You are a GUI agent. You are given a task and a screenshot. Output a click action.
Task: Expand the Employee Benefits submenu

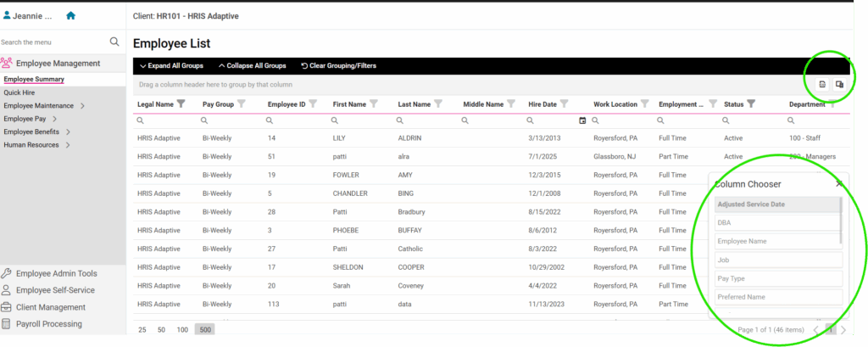click(67, 132)
